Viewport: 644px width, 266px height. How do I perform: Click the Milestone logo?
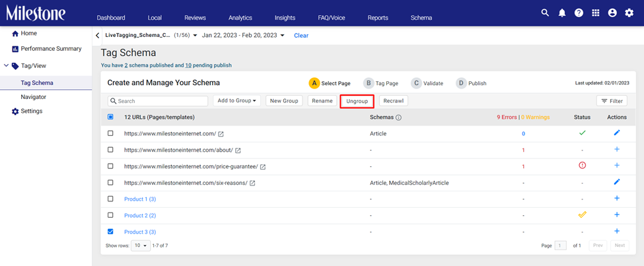35,13
